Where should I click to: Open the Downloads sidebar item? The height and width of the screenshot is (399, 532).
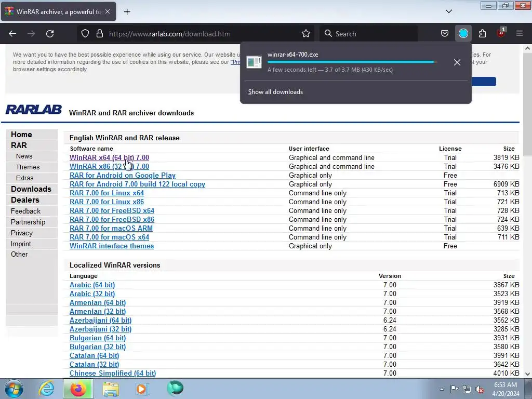click(31, 189)
